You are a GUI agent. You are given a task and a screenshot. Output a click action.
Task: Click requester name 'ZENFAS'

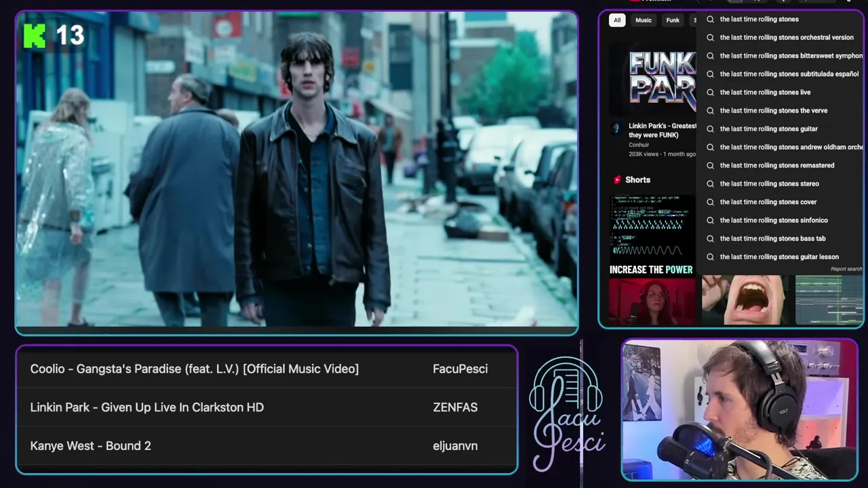[x=455, y=407]
